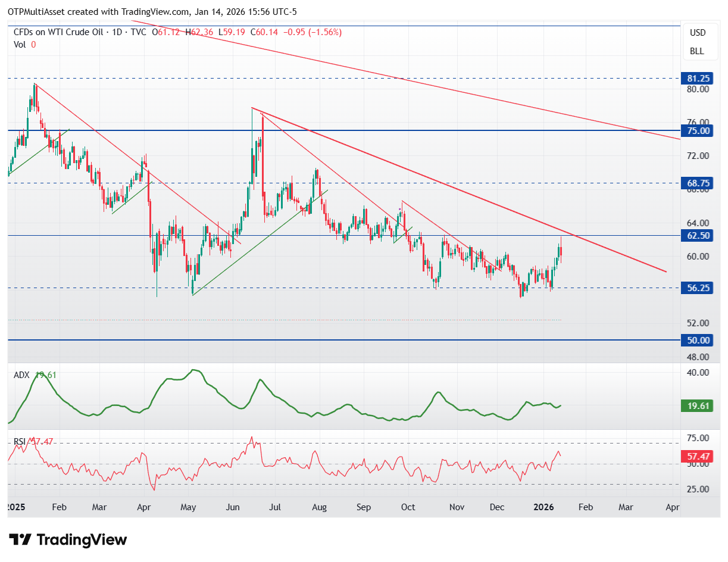Click the 68.75 price level label
The height and width of the screenshot is (562, 728).
pyautogui.click(x=697, y=183)
